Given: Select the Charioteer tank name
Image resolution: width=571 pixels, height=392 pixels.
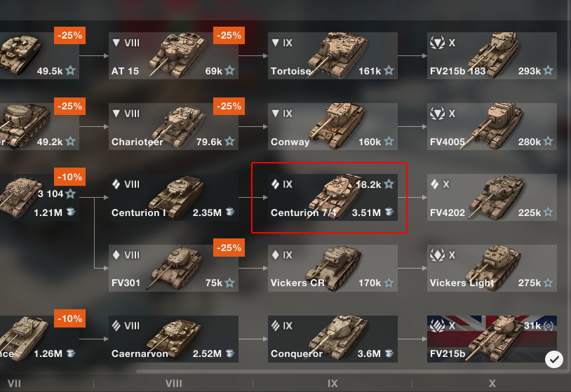Looking at the screenshot, I should (137, 142).
